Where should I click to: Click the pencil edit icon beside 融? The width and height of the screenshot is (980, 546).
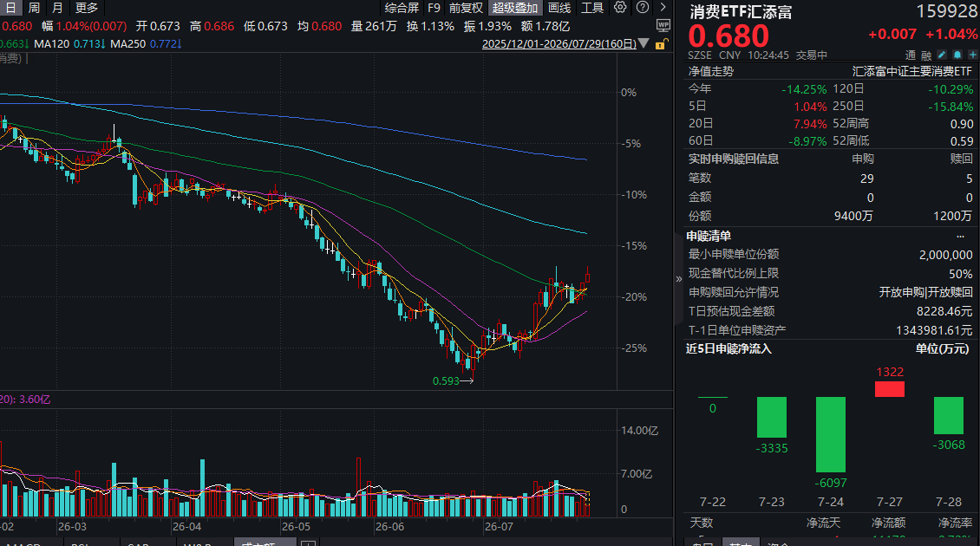click(x=942, y=55)
